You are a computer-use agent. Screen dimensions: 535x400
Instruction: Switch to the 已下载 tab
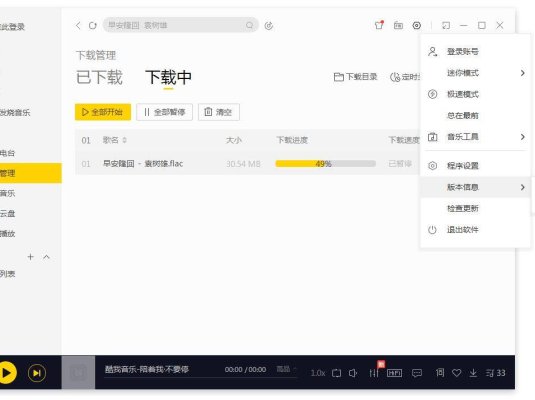[x=99, y=77]
